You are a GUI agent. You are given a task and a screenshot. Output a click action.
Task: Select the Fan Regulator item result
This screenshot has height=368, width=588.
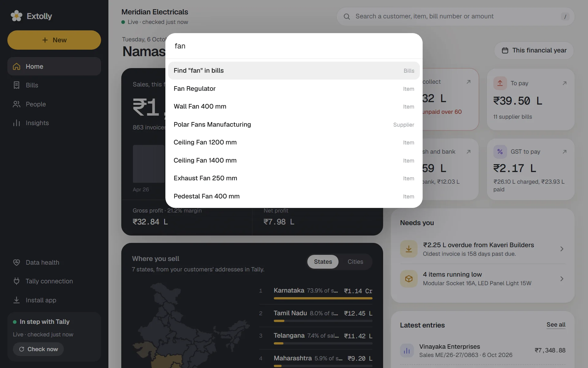(x=294, y=89)
